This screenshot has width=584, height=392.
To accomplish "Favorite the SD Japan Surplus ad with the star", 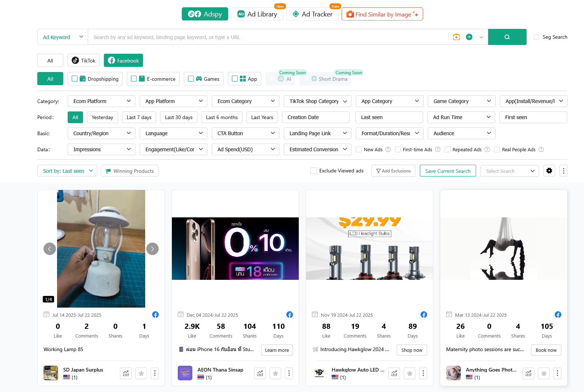I will pyautogui.click(x=141, y=373).
